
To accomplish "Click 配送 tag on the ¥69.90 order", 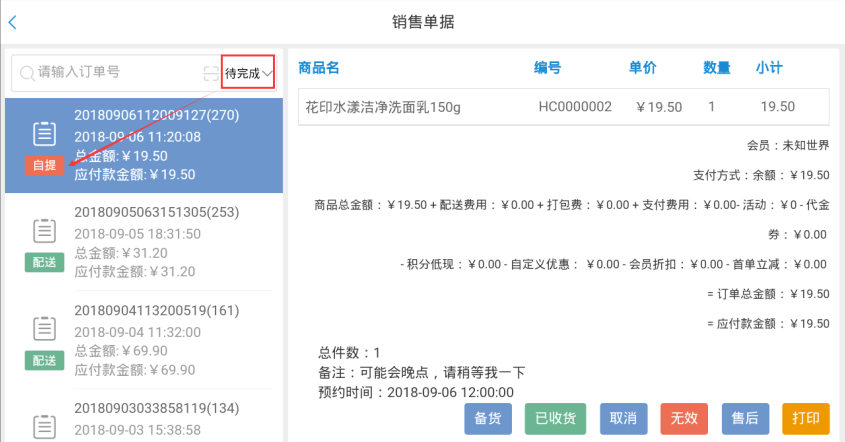I will [x=44, y=361].
